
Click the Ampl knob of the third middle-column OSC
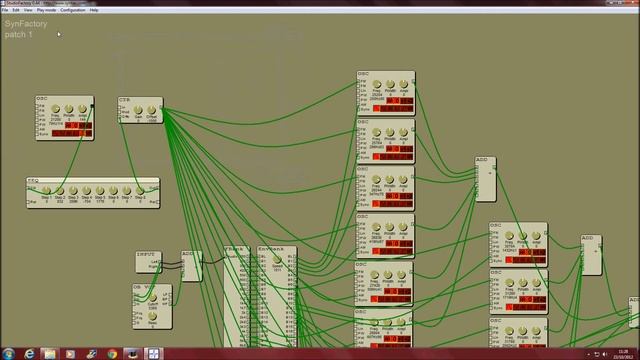(x=403, y=179)
